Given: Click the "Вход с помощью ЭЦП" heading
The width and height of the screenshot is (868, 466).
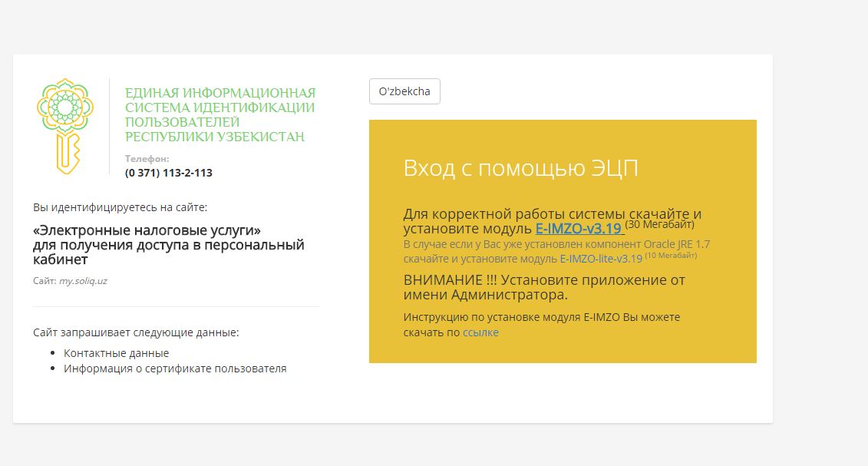Looking at the screenshot, I should coord(520,169).
